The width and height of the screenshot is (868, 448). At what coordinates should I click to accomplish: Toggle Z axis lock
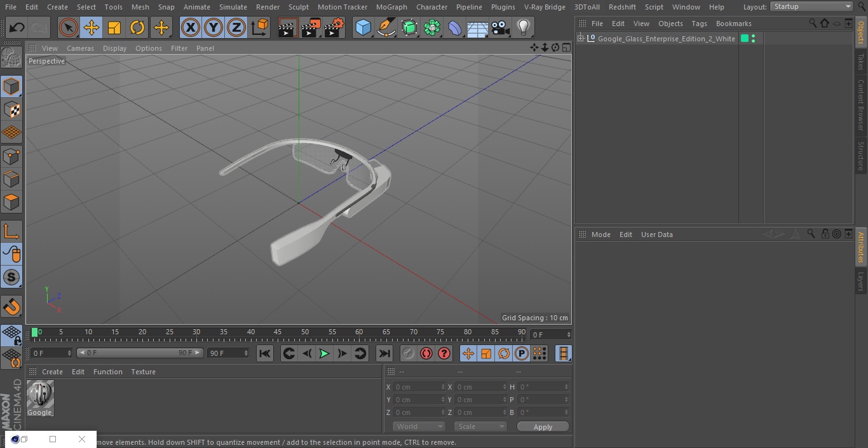tap(236, 27)
